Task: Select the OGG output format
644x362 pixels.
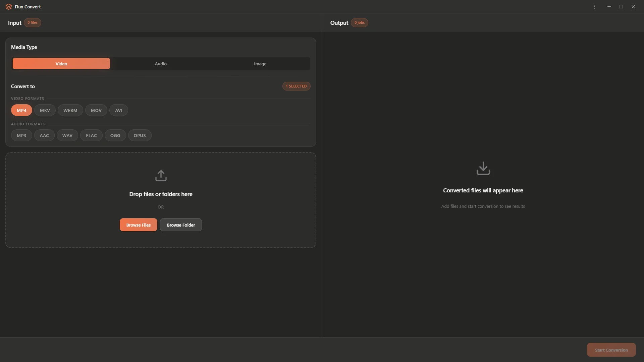Action: (x=115, y=135)
